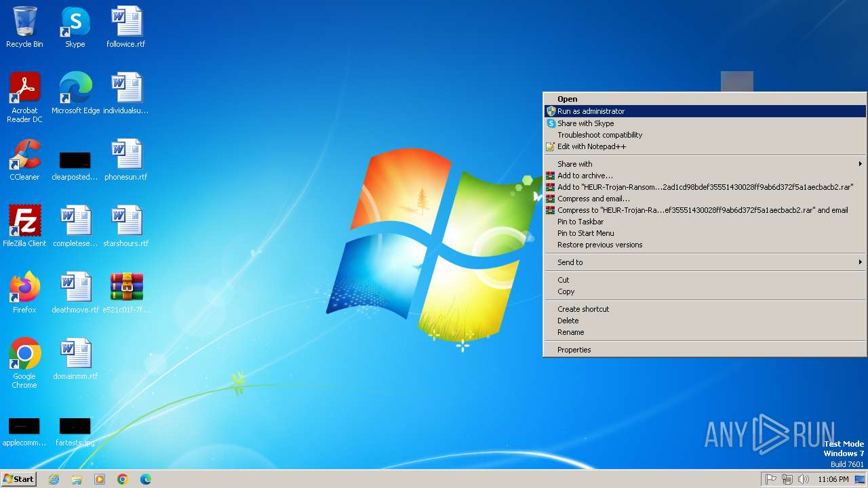The width and height of the screenshot is (868, 488).
Task: Expand the Share with submenu
Action: point(705,164)
